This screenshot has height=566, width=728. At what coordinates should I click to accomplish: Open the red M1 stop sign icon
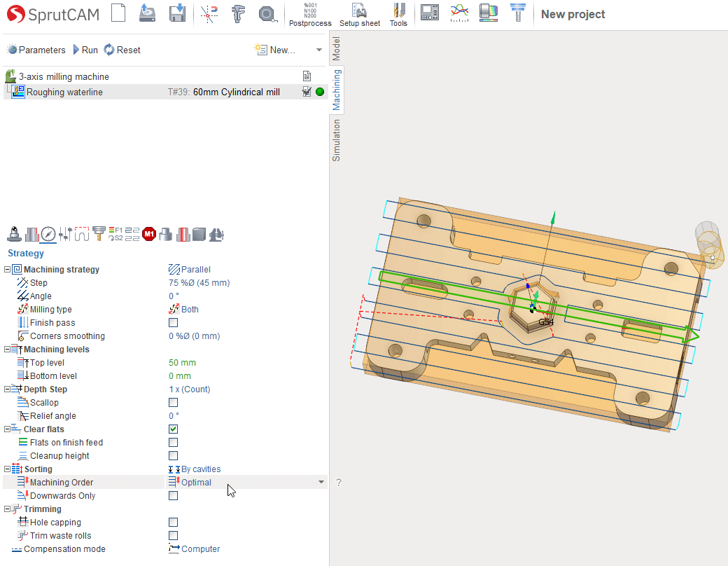click(x=149, y=234)
